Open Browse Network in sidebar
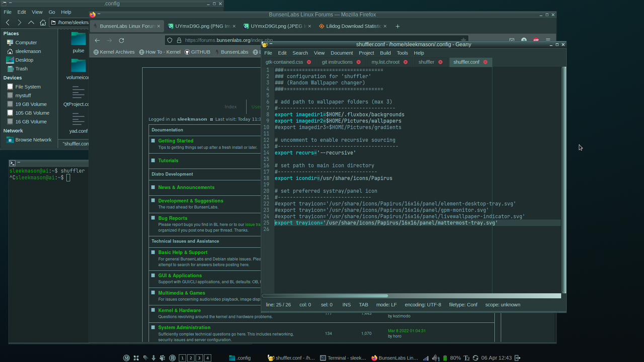 [x=29, y=140]
